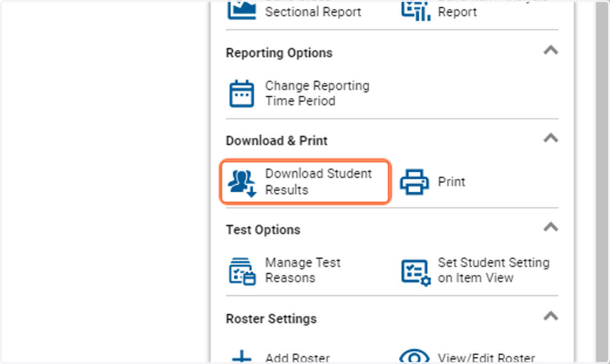
Task: Click the vertical scrollbar on the right
Action: tap(602, 182)
